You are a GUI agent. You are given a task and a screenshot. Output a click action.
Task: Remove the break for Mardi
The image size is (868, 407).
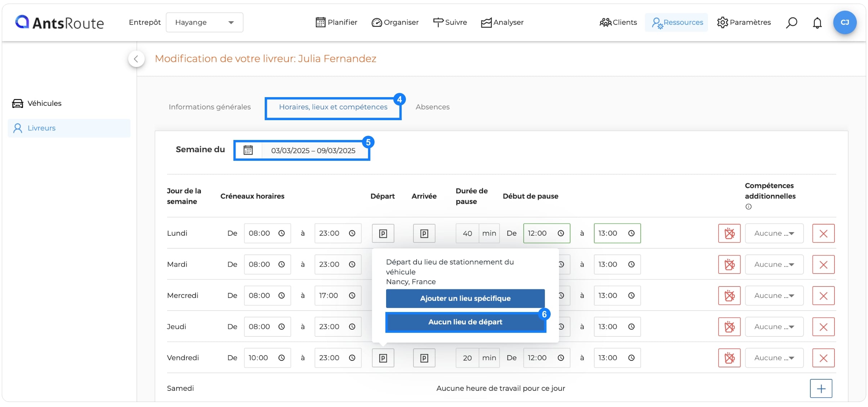coord(729,264)
